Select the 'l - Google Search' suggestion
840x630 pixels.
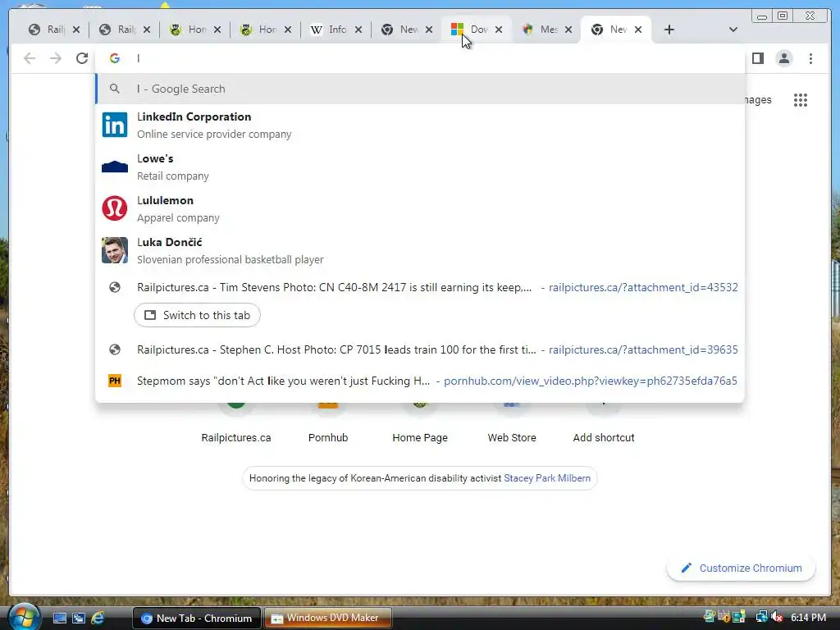pyautogui.click(x=420, y=89)
